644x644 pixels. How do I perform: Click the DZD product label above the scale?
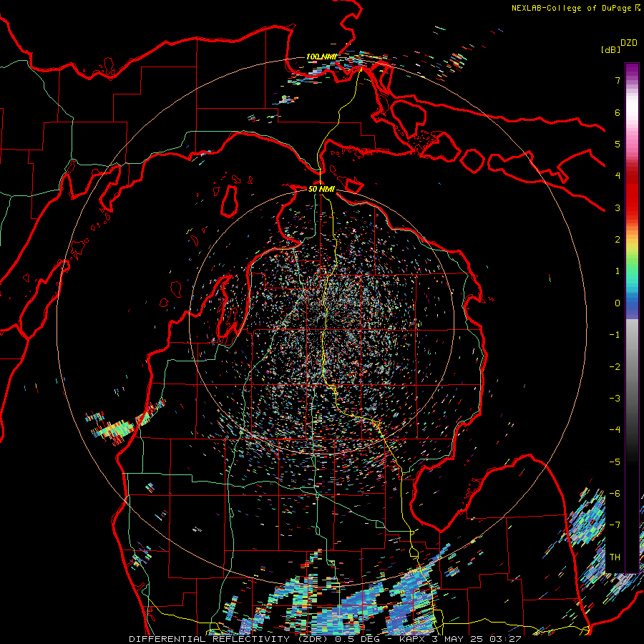click(629, 43)
